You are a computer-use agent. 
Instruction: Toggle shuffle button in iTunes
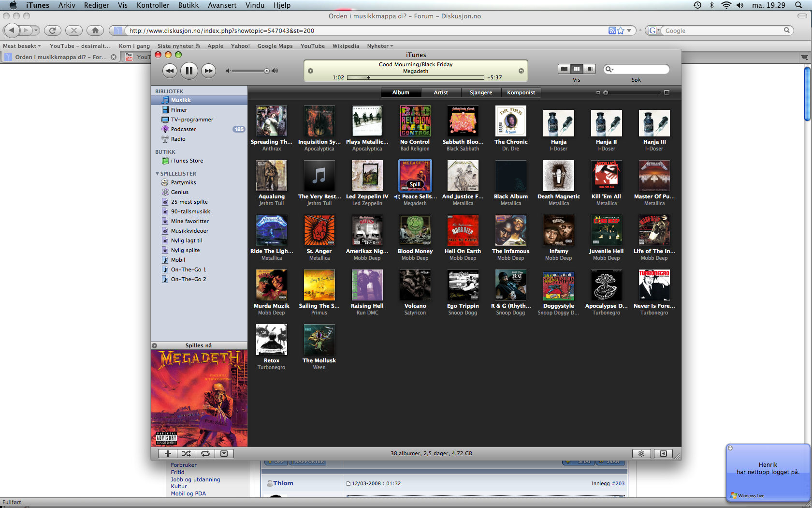[187, 453]
